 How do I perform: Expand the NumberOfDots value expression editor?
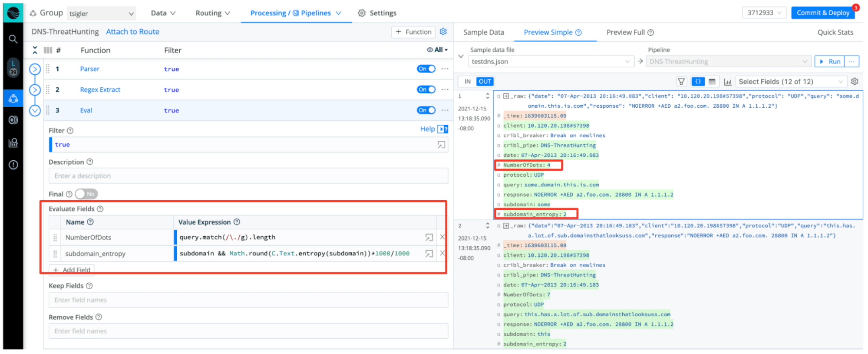tap(429, 237)
